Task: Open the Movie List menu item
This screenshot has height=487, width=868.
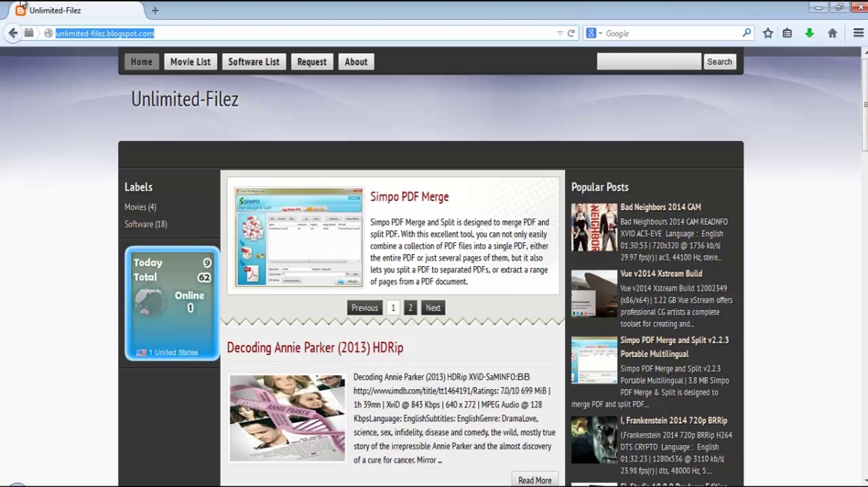Action: click(x=190, y=62)
